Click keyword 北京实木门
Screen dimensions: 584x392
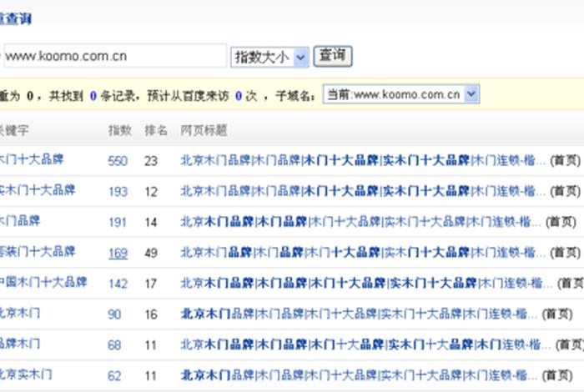(26, 374)
